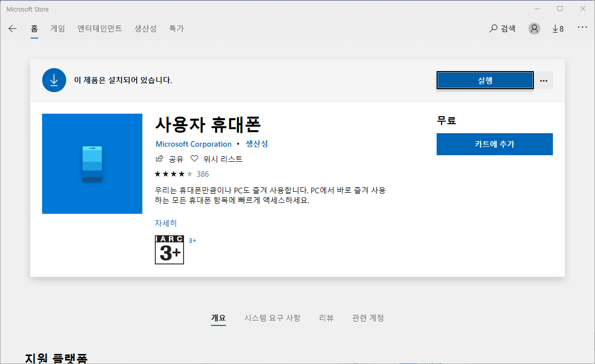Maximize the Microsoft Store window
The width and height of the screenshot is (595, 364).
560,9
